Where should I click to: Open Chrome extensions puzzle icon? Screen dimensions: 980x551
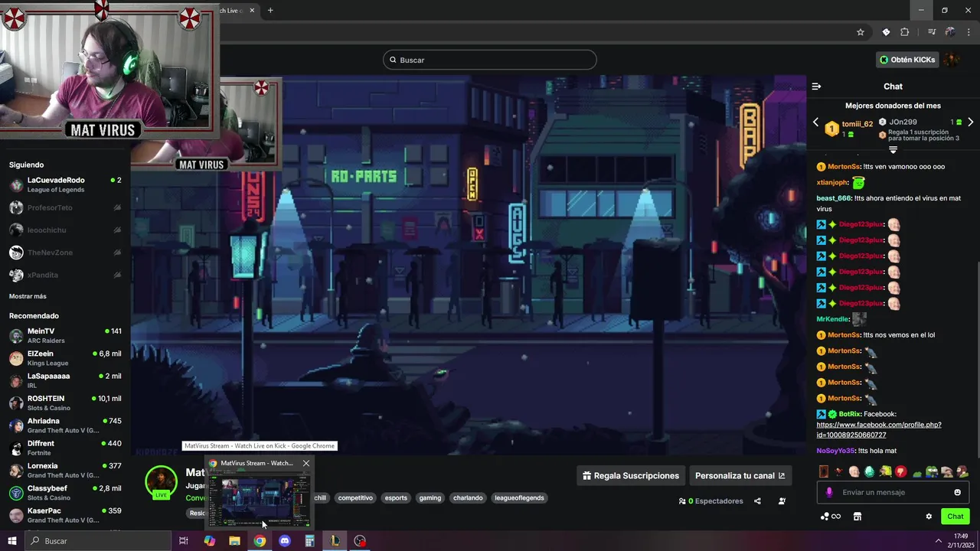pos(904,32)
